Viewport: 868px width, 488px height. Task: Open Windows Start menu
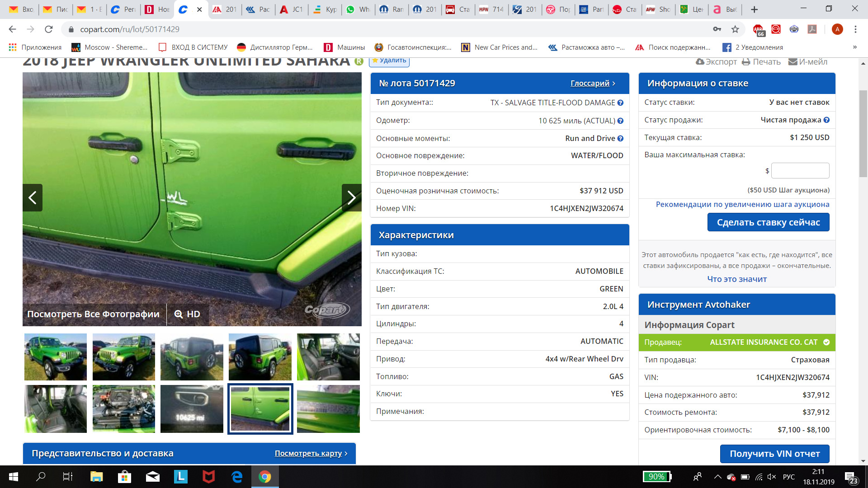[x=13, y=477]
